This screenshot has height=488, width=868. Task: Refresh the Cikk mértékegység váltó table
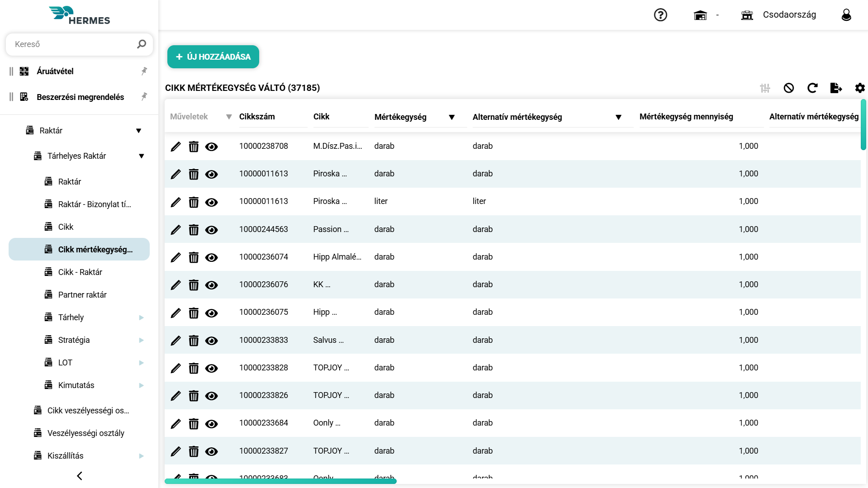click(x=812, y=88)
